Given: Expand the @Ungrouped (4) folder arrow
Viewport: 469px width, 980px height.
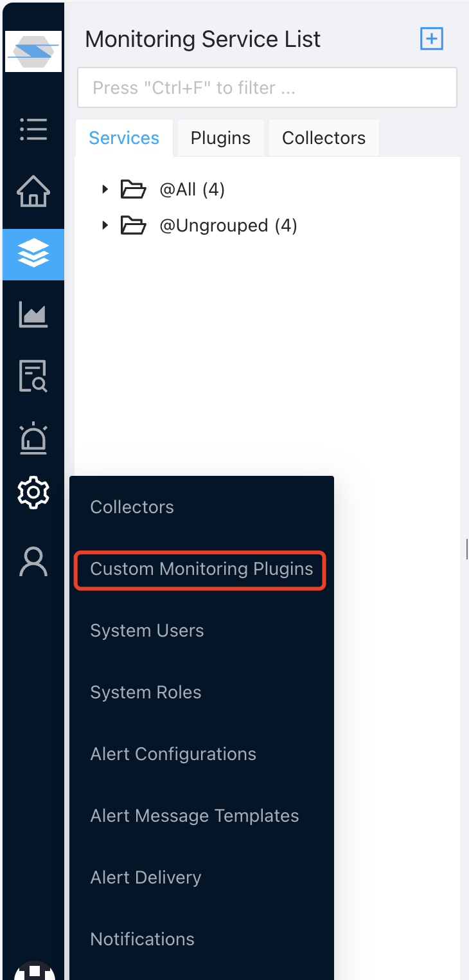Looking at the screenshot, I should coord(105,226).
